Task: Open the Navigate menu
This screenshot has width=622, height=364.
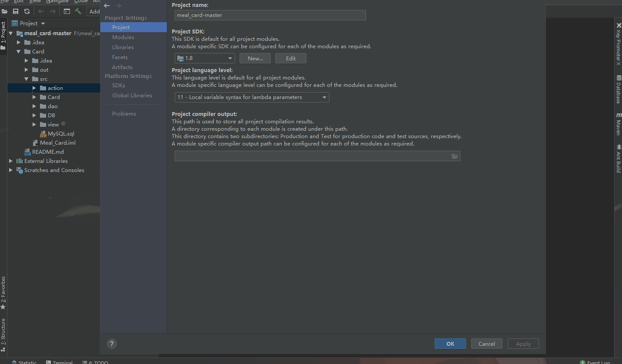Action: pos(57,2)
